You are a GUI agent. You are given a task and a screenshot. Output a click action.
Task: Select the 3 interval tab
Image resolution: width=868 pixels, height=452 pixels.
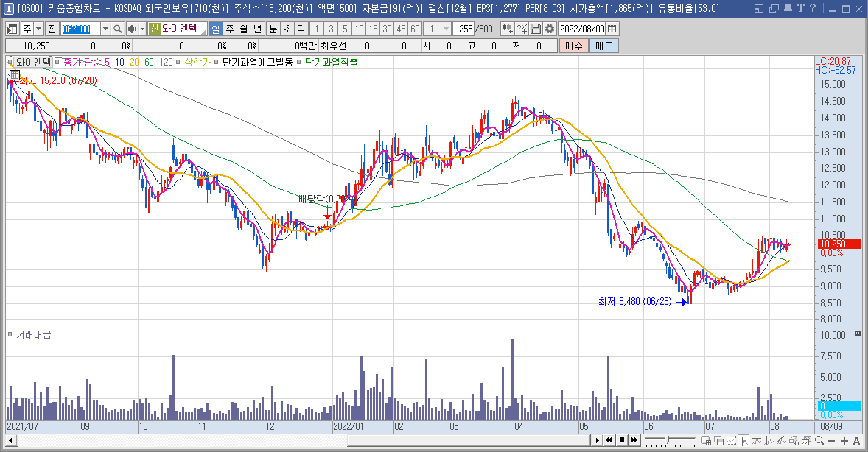(x=331, y=29)
